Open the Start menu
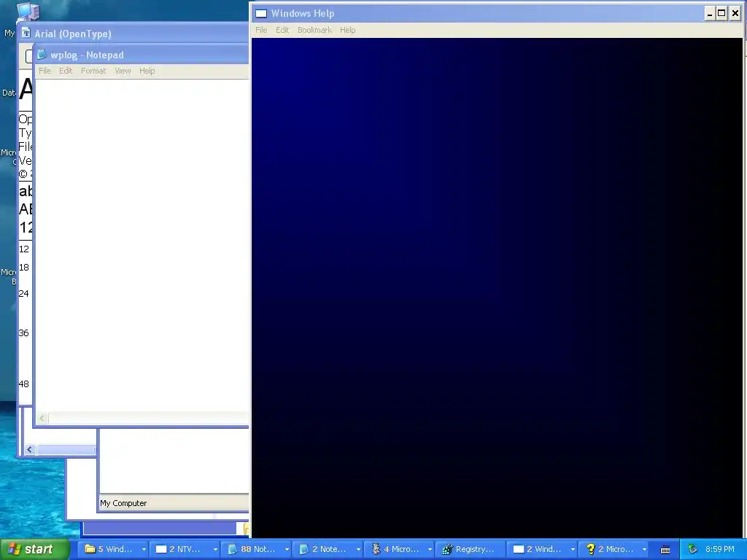This screenshot has height=560, width=747. tap(35, 549)
